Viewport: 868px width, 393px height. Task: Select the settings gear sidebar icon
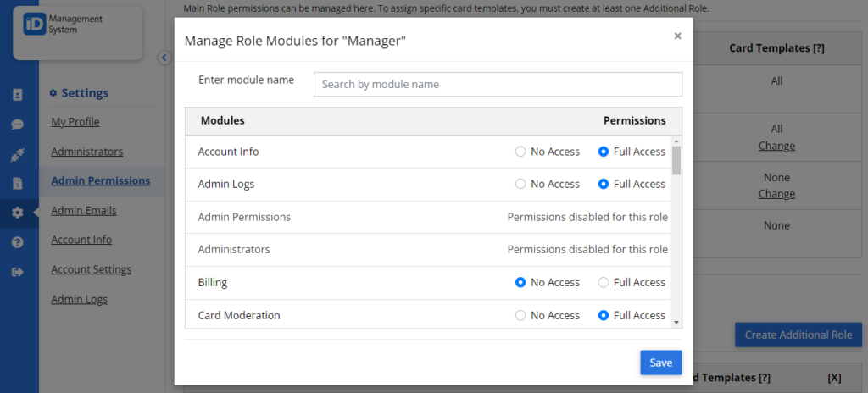coord(17,213)
